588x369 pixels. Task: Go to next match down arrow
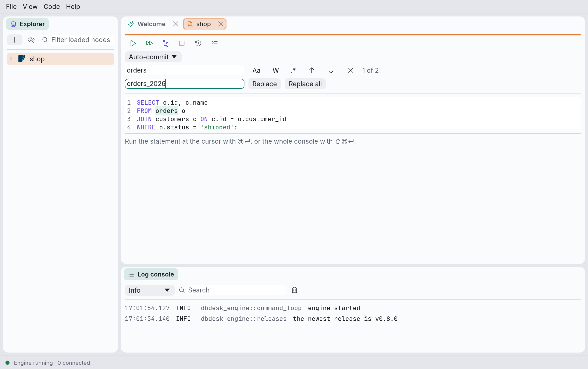331,71
